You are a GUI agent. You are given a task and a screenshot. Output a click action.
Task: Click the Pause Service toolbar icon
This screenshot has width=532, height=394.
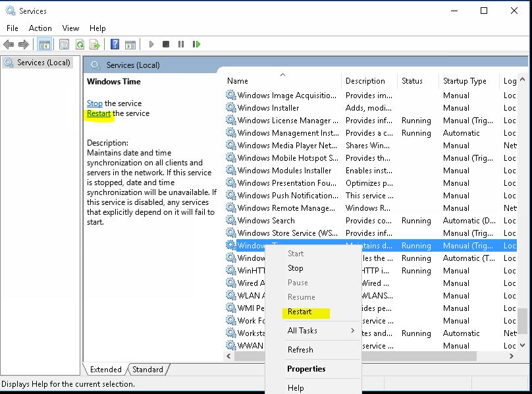pos(181,44)
